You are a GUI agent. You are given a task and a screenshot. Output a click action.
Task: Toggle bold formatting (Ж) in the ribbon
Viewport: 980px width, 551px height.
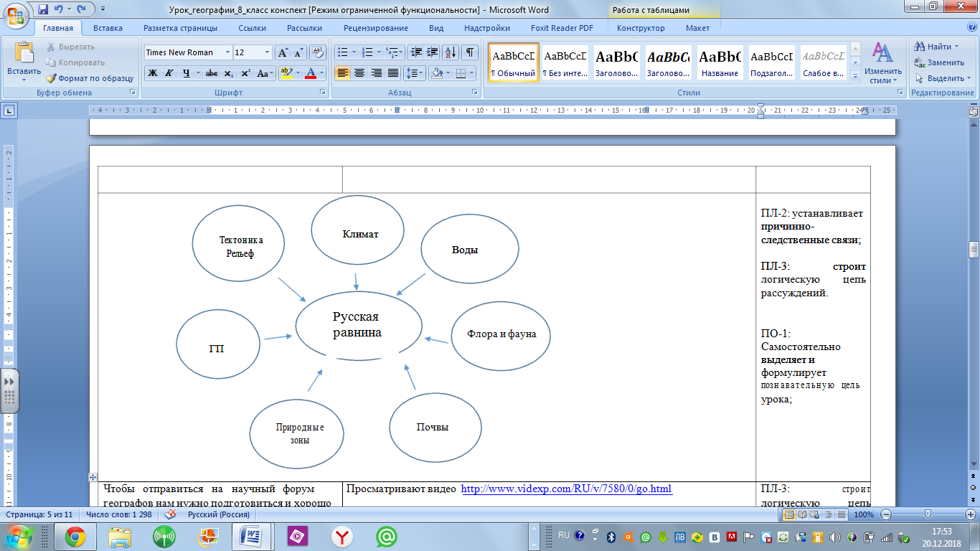152,73
